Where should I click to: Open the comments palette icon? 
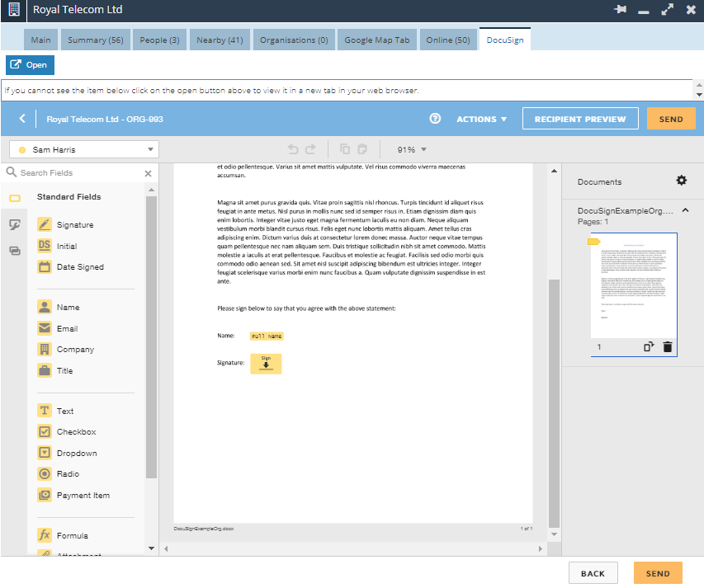click(x=15, y=251)
